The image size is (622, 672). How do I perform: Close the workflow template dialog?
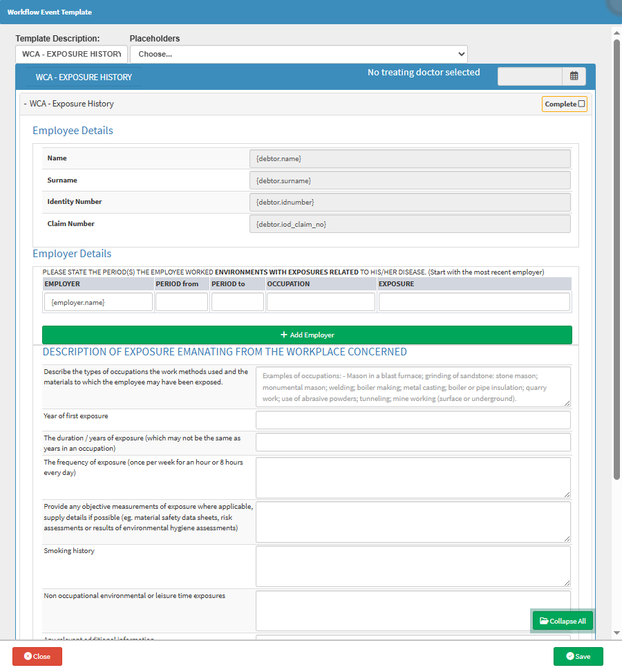(37, 656)
